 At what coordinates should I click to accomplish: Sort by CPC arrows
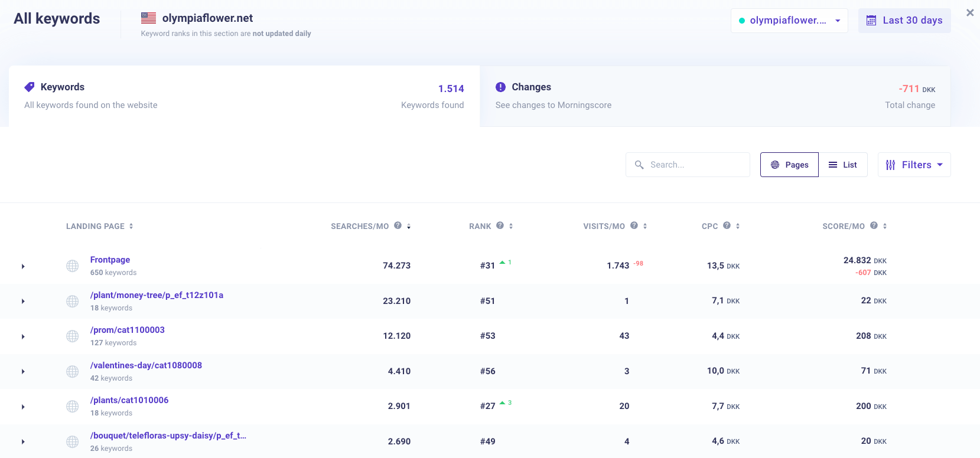tap(738, 226)
